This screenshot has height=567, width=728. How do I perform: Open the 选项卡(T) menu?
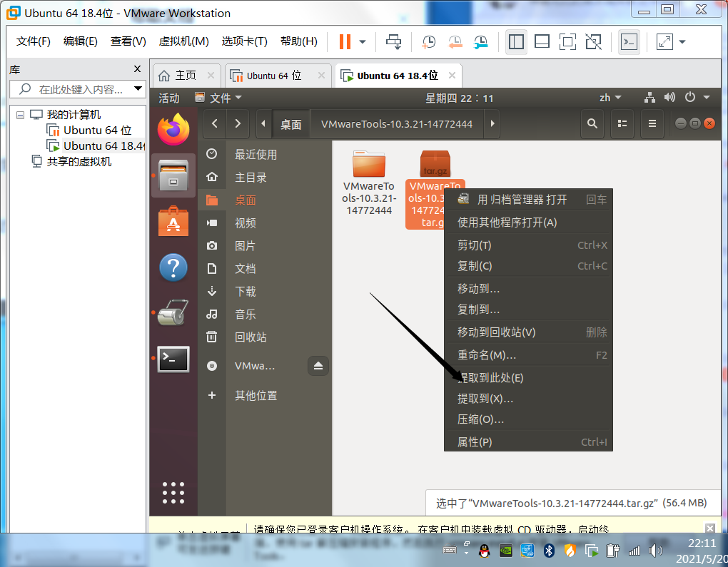click(x=245, y=41)
